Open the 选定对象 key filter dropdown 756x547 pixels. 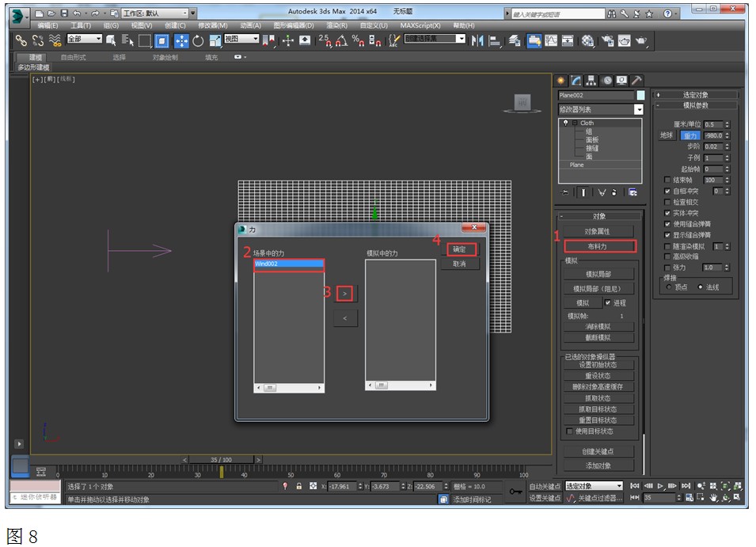[x=594, y=486]
